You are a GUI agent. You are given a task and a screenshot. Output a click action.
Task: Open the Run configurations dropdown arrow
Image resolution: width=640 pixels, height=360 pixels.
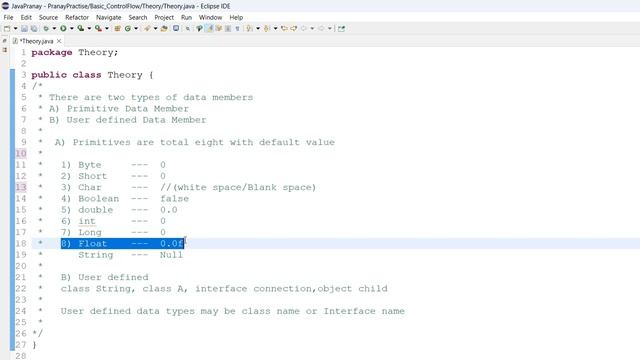(71, 29)
